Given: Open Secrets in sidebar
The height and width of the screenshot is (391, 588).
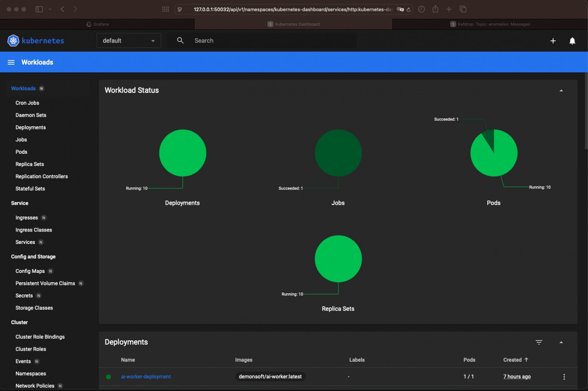Looking at the screenshot, I should pos(24,296).
